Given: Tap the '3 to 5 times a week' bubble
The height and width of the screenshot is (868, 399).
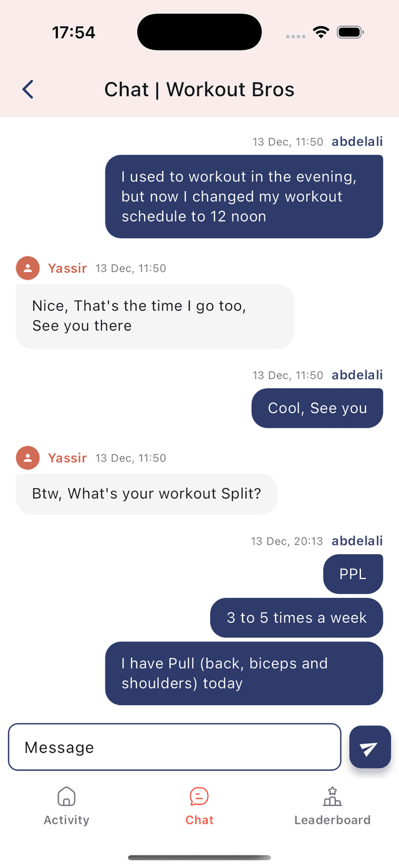Looking at the screenshot, I should 297,618.
